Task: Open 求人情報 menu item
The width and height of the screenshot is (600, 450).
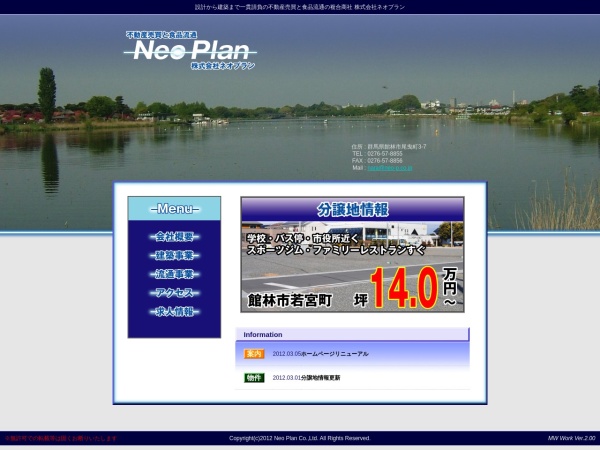Action: [x=174, y=311]
